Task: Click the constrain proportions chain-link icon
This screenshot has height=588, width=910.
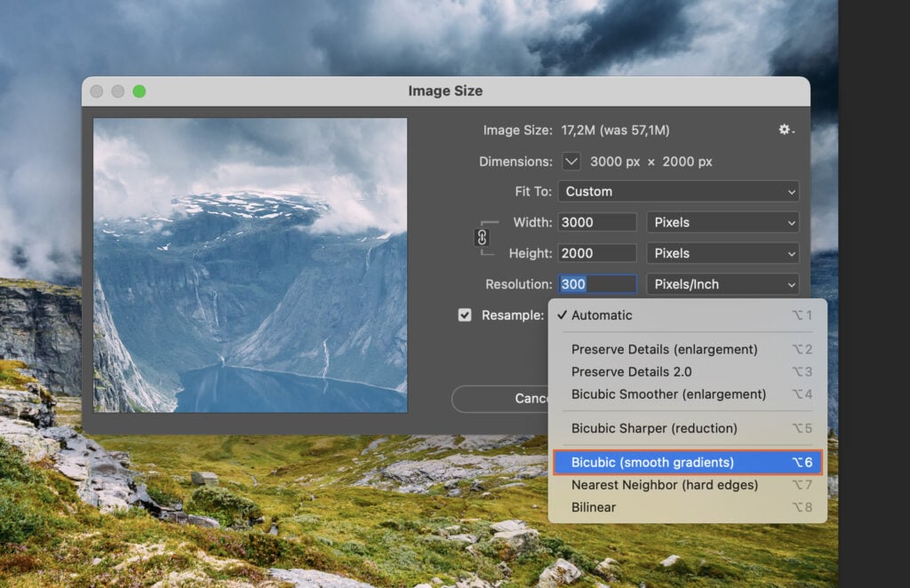Action: point(483,237)
